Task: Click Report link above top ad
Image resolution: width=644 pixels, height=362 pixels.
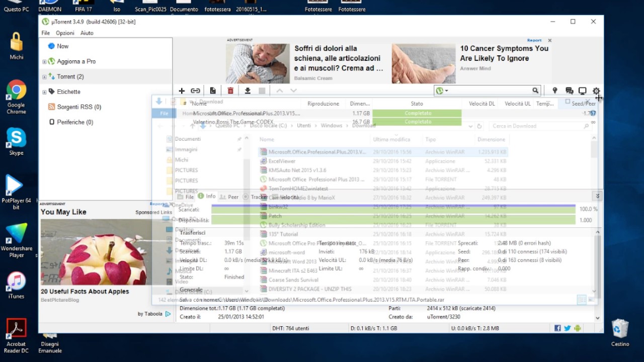Action: (534, 40)
